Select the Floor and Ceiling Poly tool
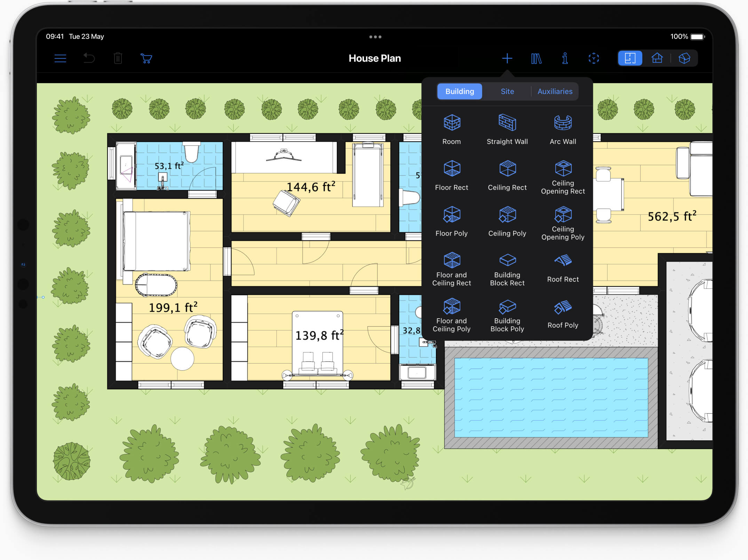The image size is (748, 560). [451, 315]
